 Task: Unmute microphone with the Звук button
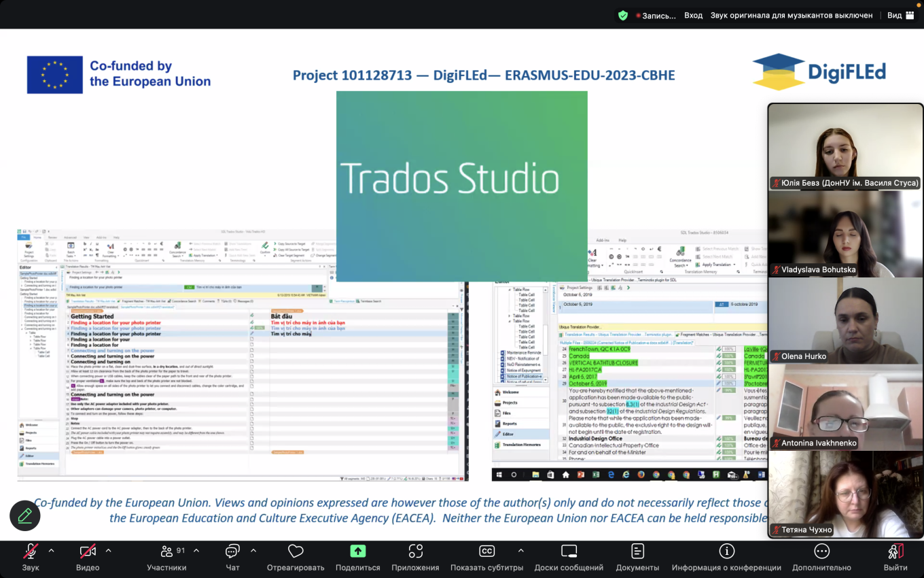[31, 551]
